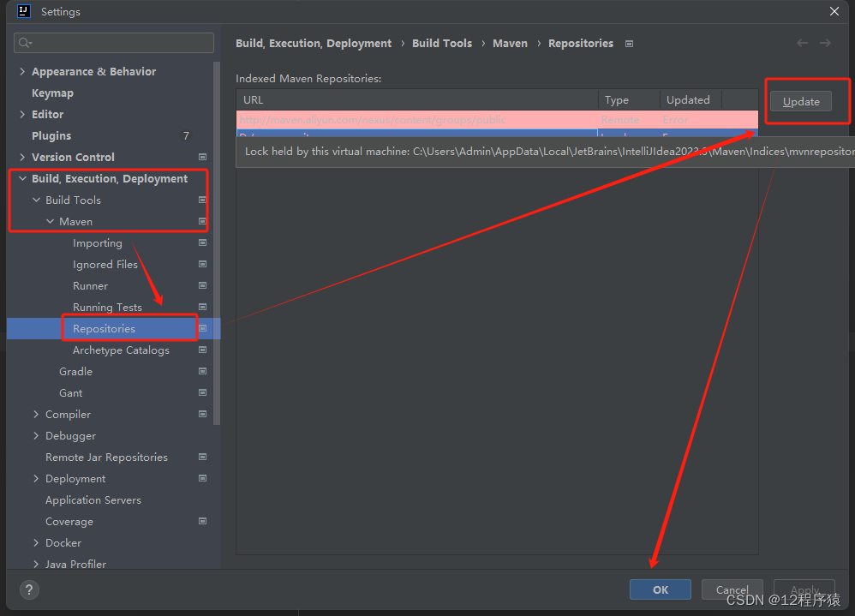Click the Plugins count badge 7
The width and height of the screenshot is (855, 616).
click(x=186, y=135)
